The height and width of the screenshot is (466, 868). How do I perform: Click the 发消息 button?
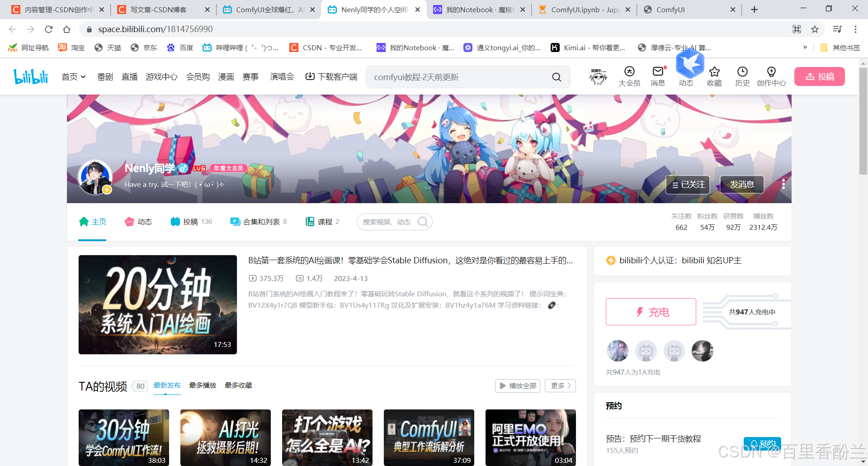pyautogui.click(x=742, y=185)
